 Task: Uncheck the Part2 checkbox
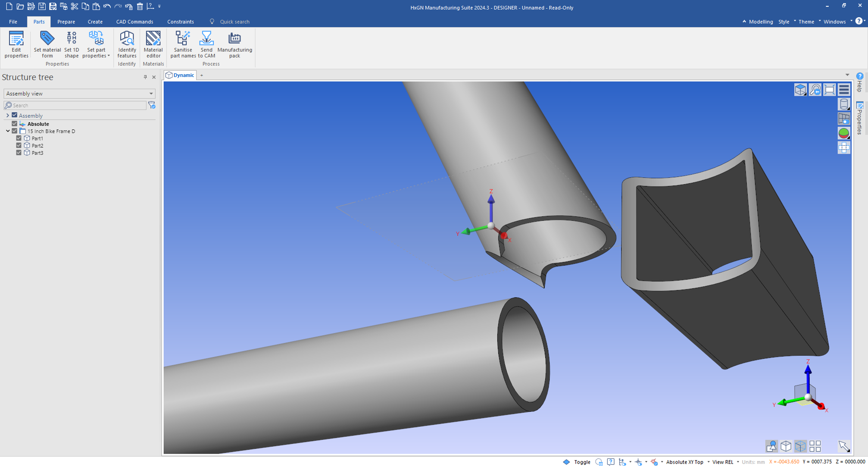coord(19,145)
